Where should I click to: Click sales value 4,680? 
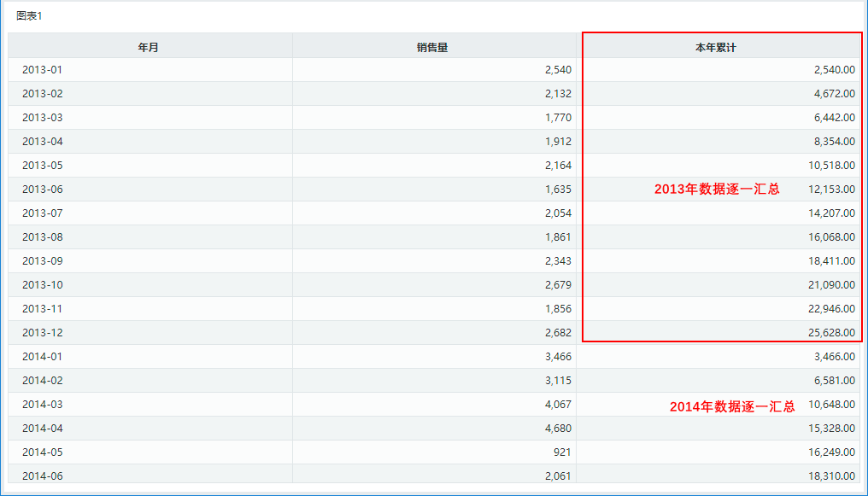pos(558,428)
